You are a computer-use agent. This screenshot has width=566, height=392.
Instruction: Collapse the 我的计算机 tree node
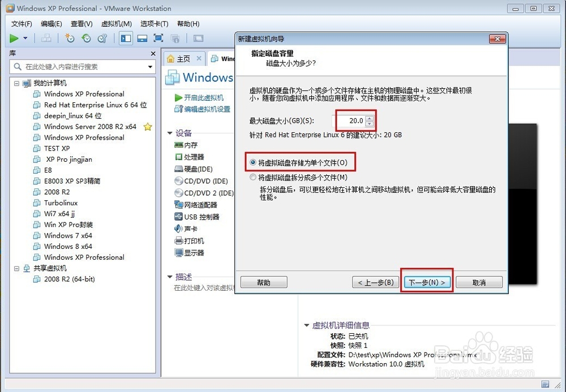pos(16,83)
